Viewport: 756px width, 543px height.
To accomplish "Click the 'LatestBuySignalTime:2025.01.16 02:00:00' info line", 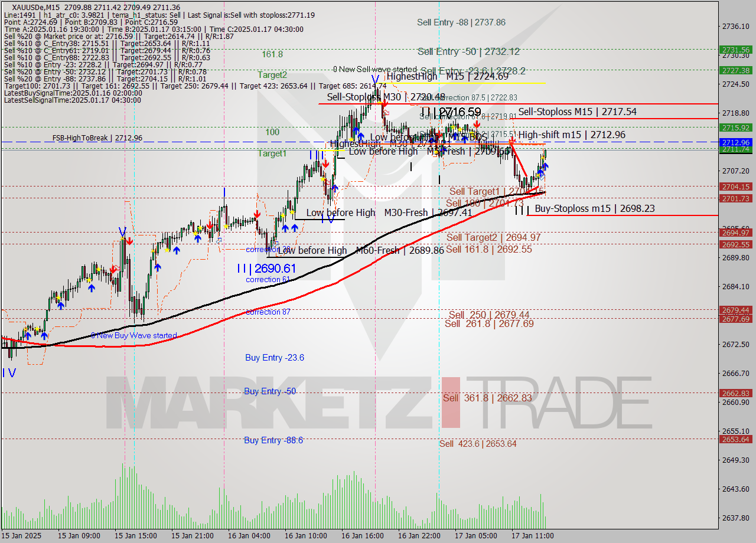I will point(72,93).
